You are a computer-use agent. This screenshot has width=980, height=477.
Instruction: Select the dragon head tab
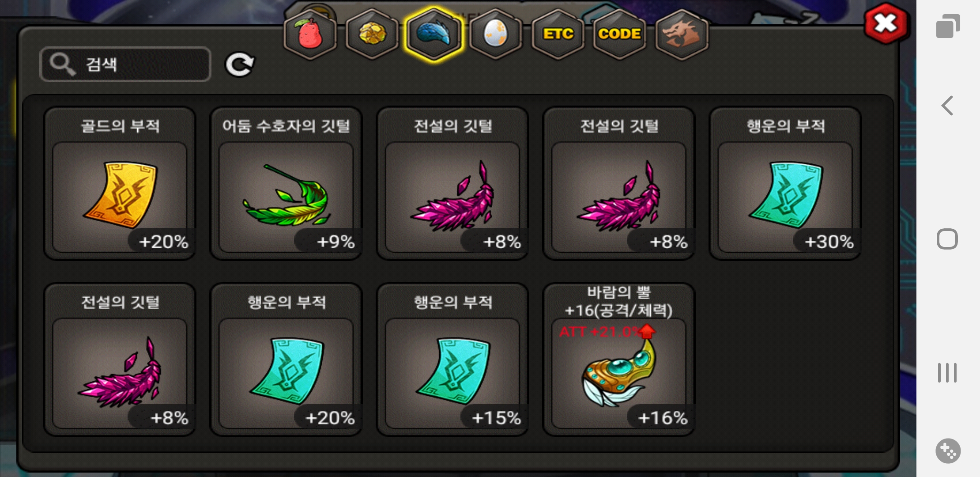pyautogui.click(x=682, y=34)
